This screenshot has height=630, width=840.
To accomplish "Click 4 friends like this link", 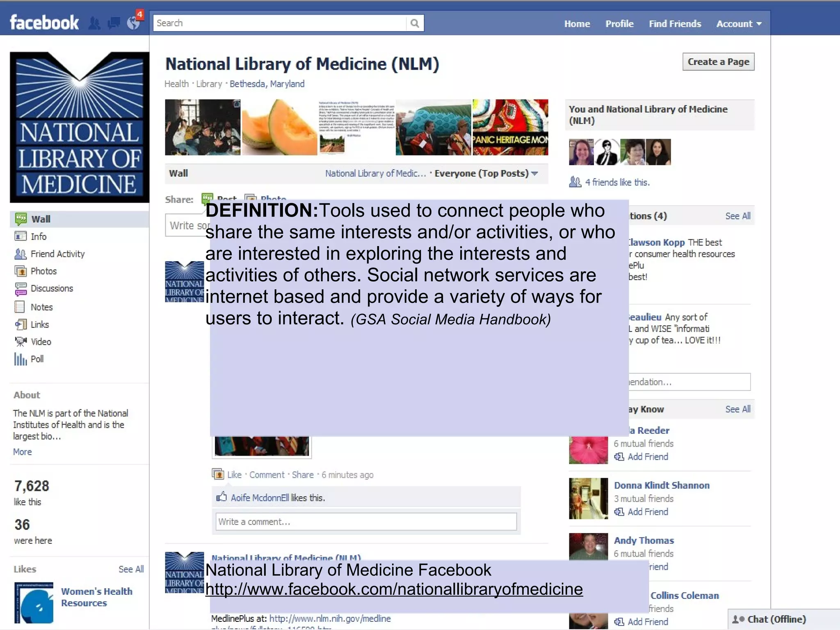I will [617, 182].
